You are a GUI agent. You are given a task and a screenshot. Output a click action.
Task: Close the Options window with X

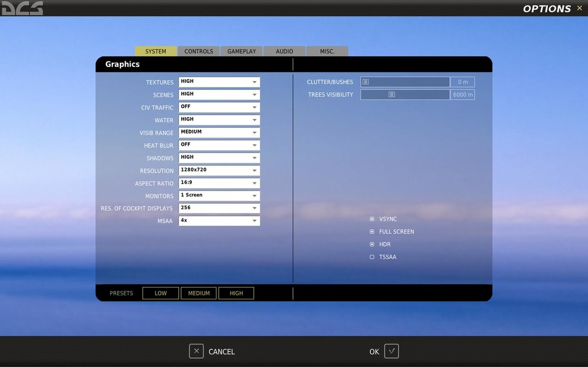pos(579,8)
